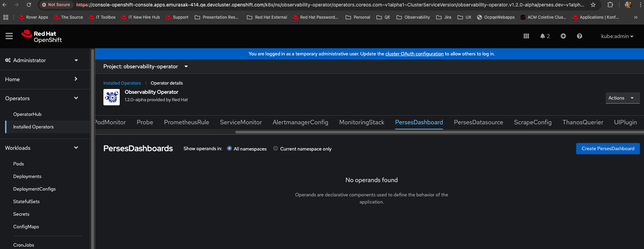Go forward in browser history
644x249 pixels.
point(17,5)
